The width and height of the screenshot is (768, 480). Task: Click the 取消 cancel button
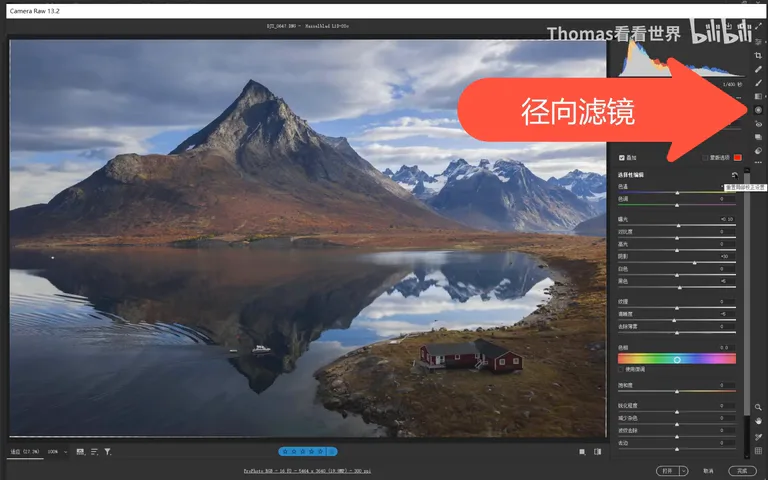708,471
